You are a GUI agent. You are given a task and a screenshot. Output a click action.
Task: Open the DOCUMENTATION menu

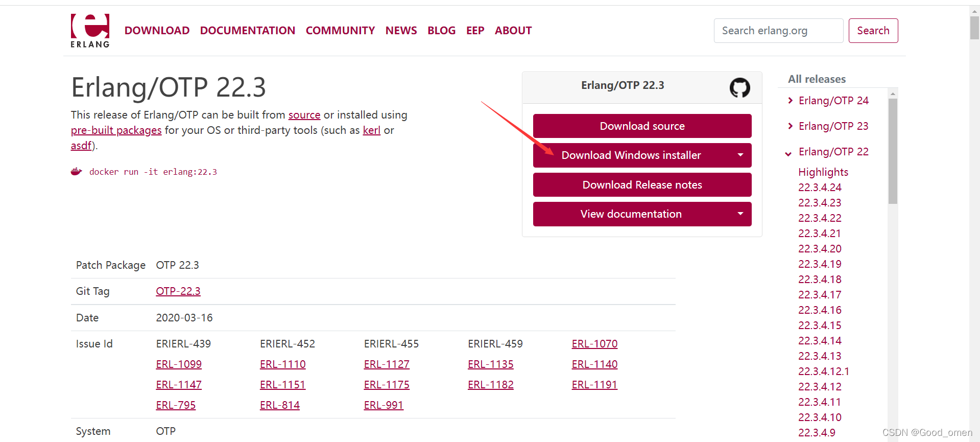248,31
